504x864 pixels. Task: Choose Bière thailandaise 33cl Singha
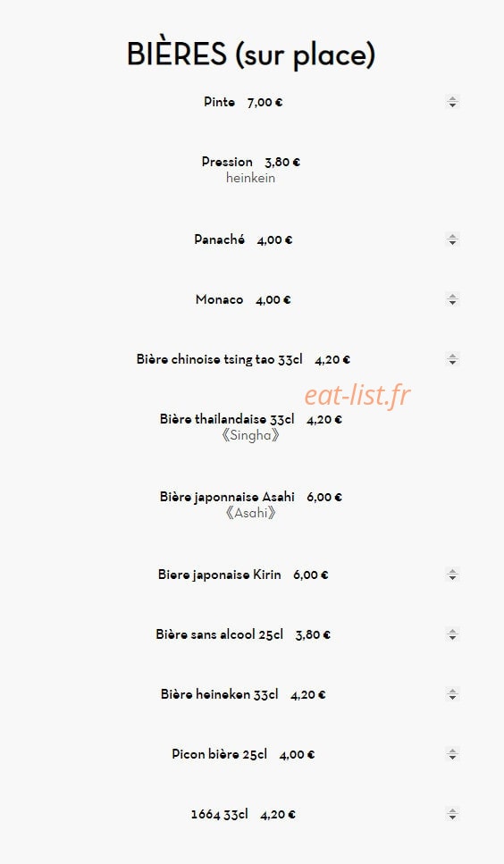point(250,427)
